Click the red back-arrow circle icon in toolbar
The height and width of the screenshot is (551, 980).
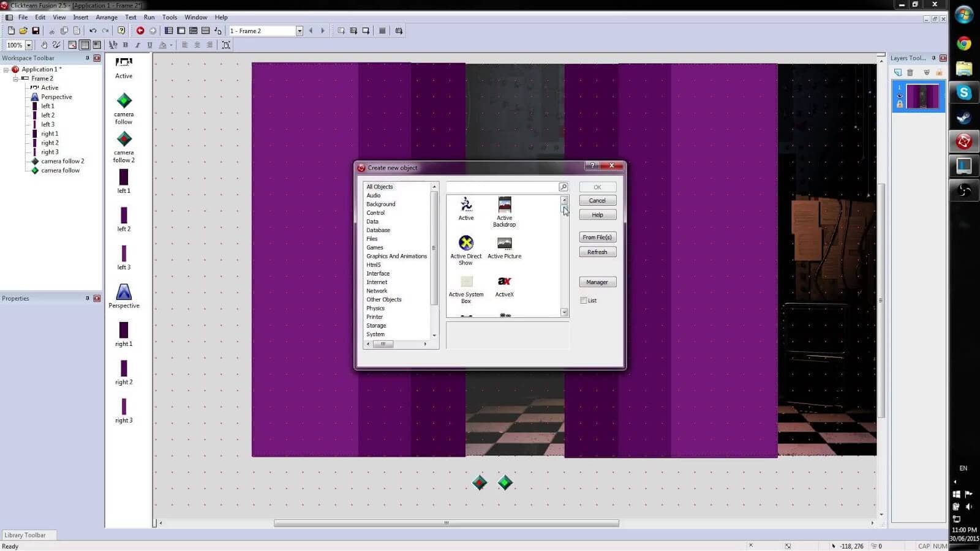(140, 31)
